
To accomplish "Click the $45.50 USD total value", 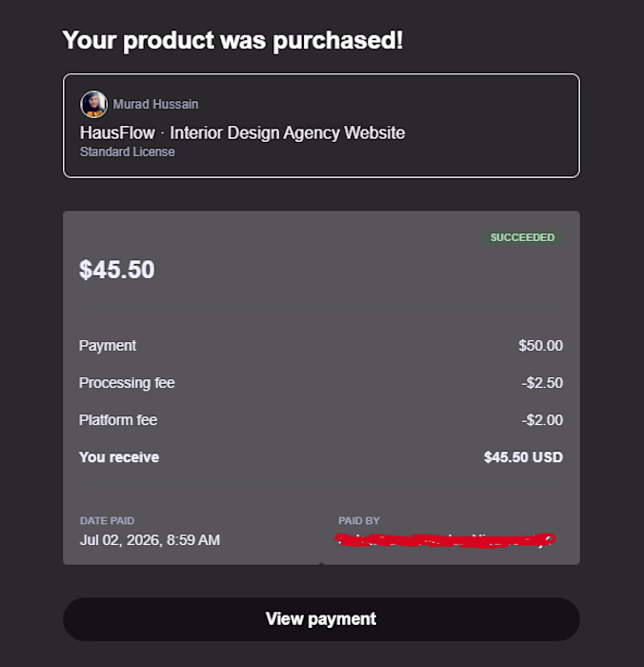I will [x=524, y=457].
